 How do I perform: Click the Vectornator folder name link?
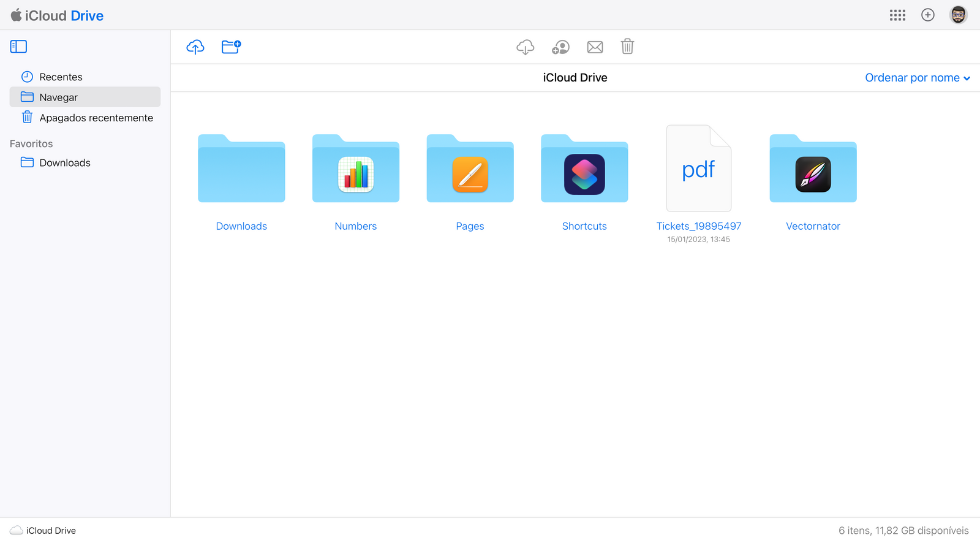tap(813, 226)
